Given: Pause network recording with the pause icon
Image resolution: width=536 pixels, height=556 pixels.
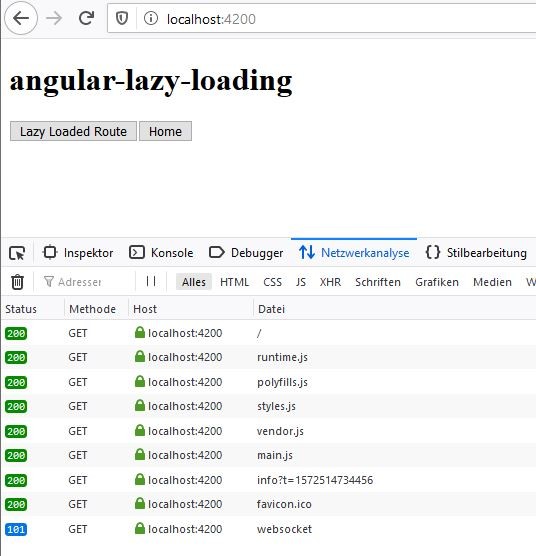Looking at the screenshot, I should pos(151,282).
